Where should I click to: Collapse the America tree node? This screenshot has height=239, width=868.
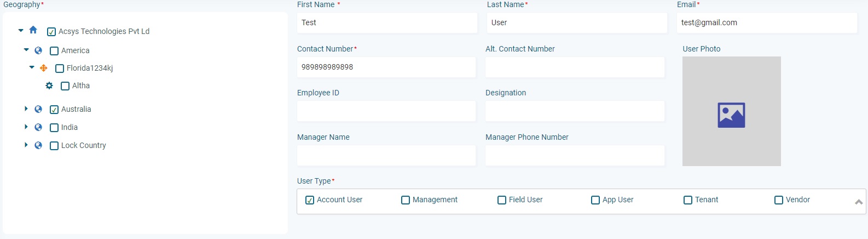[x=26, y=50]
